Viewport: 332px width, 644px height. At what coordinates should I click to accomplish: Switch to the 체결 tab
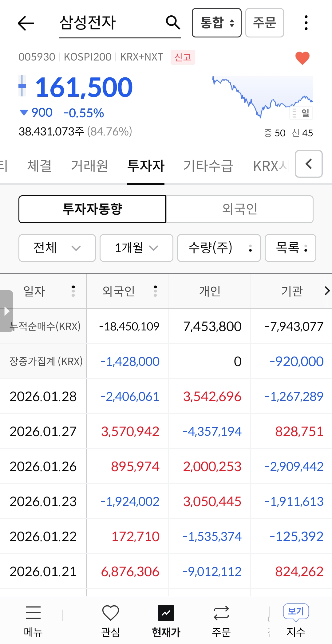39,166
